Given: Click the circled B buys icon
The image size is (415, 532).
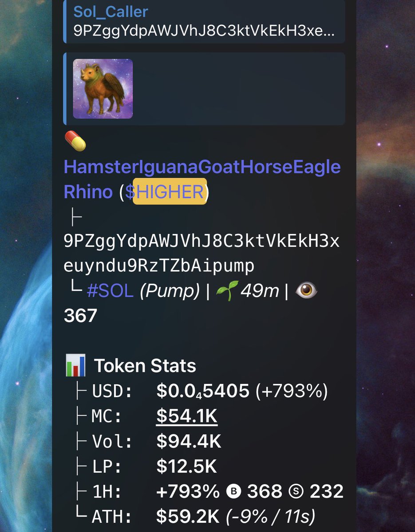Looking at the screenshot, I should 233,492.
